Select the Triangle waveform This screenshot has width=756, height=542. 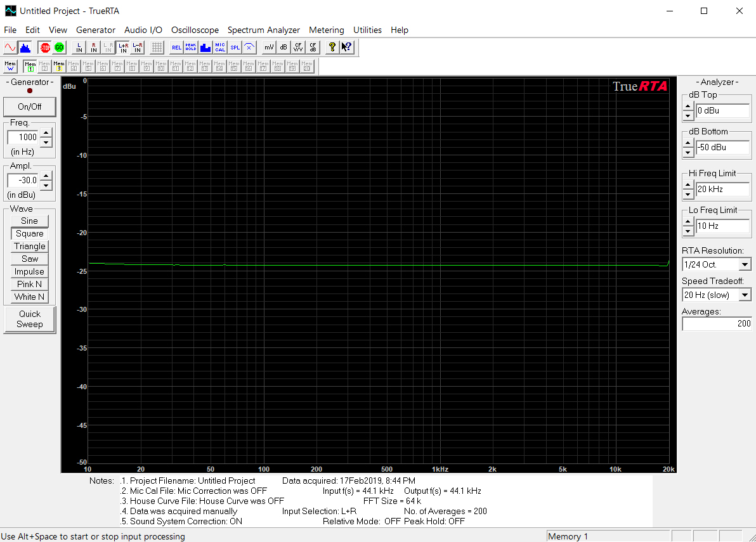[x=29, y=246]
